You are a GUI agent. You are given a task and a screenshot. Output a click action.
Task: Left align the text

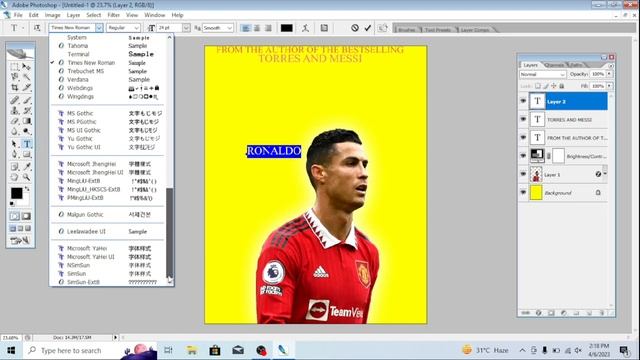245,28
